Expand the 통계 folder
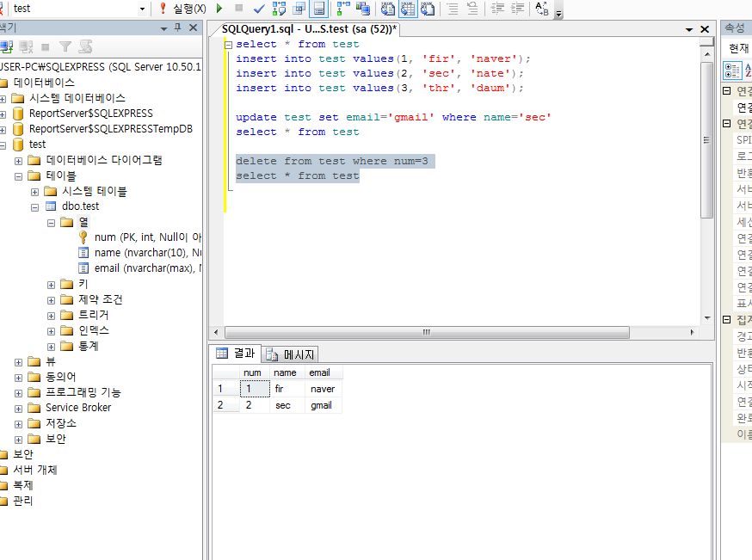Image resolution: width=752 pixels, height=560 pixels. click(51, 347)
